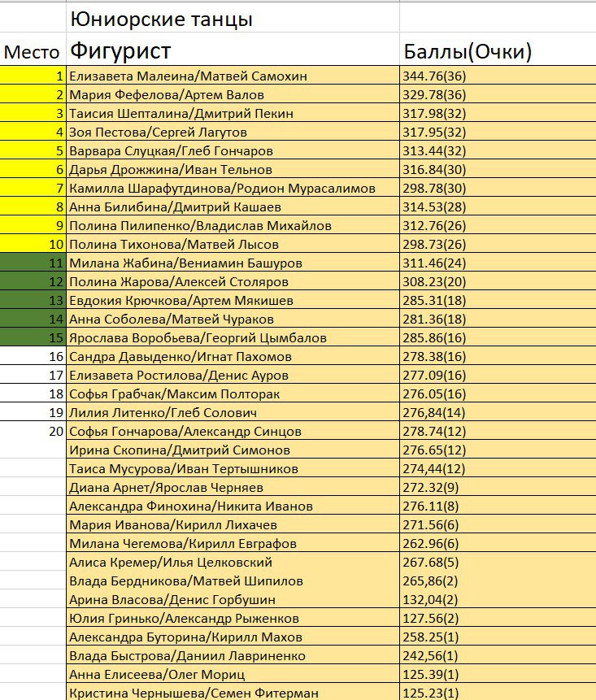Select score cell '311.46(24)'
The width and height of the screenshot is (596, 700).
coord(498,263)
